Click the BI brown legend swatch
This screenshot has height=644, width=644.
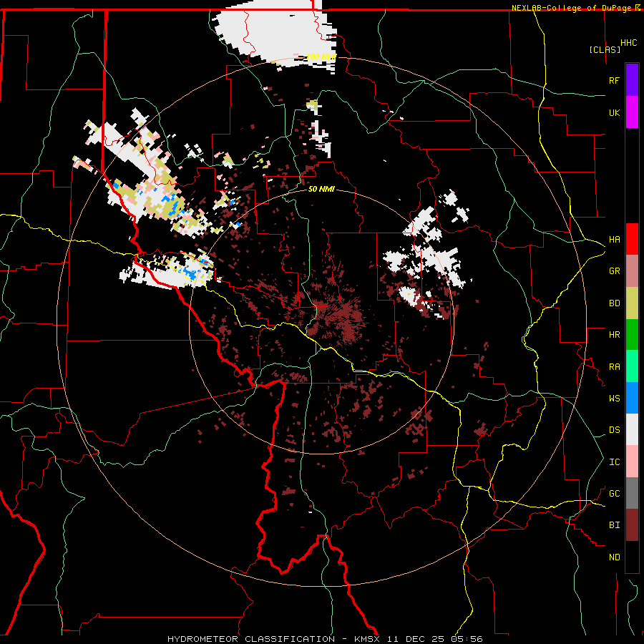[632, 525]
